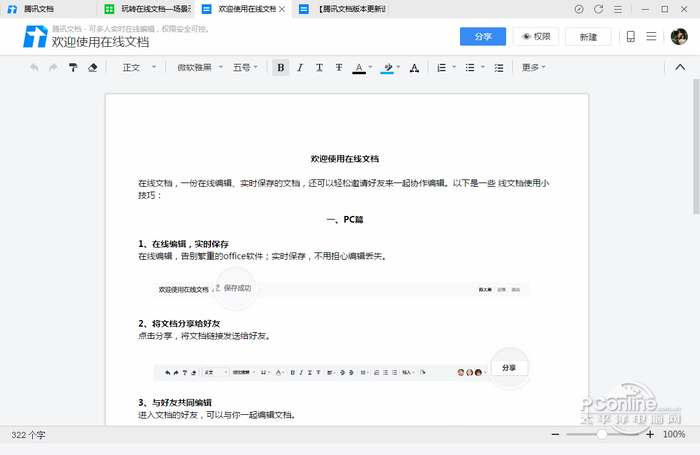Expand the 更多 more options dropdown
700x455 pixels.
533,68
